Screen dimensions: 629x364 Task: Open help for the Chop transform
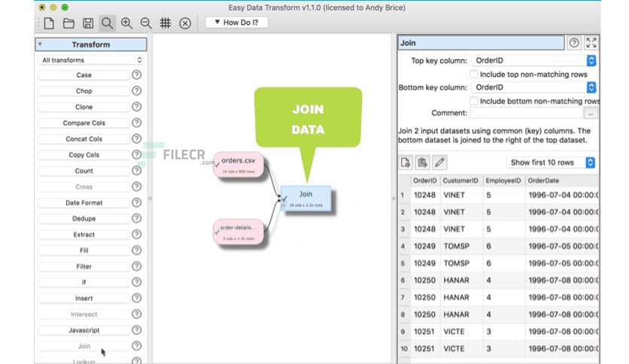click(137, 91)
